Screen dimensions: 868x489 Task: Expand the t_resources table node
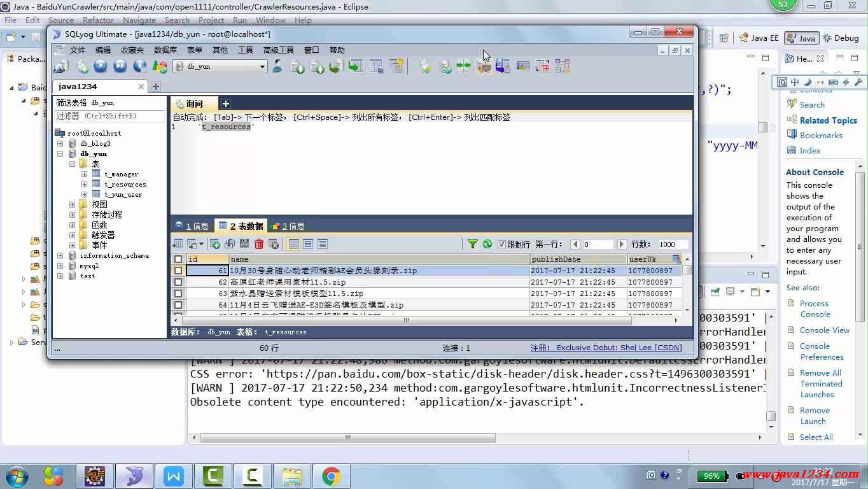84,184
